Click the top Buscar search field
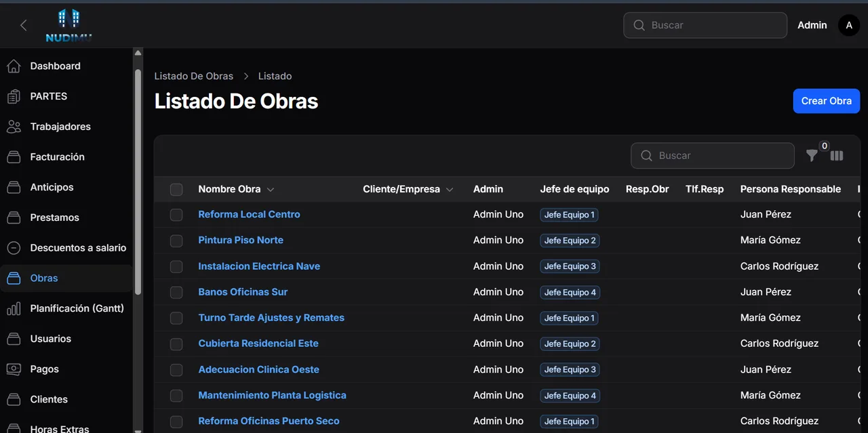This screenshot has height=433, width=868. [705, 25]
